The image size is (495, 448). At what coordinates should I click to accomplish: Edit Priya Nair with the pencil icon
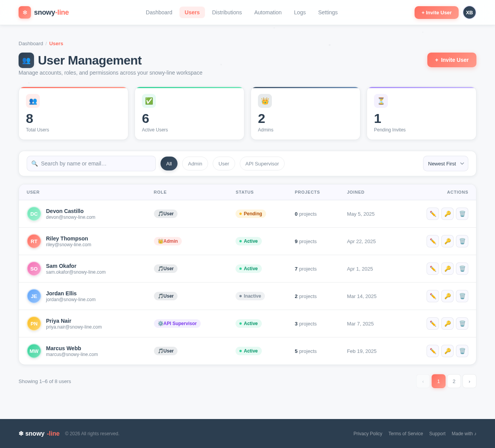pos(432,324)
